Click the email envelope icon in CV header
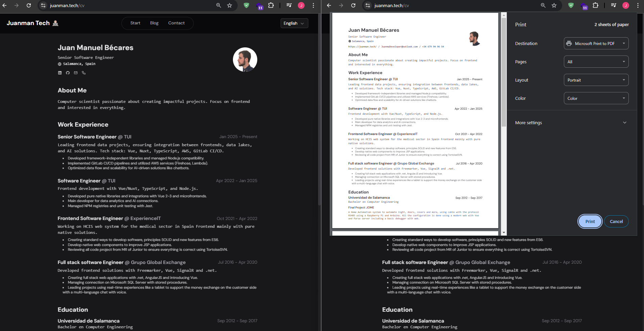644x331 pixels. click(76, 73)
